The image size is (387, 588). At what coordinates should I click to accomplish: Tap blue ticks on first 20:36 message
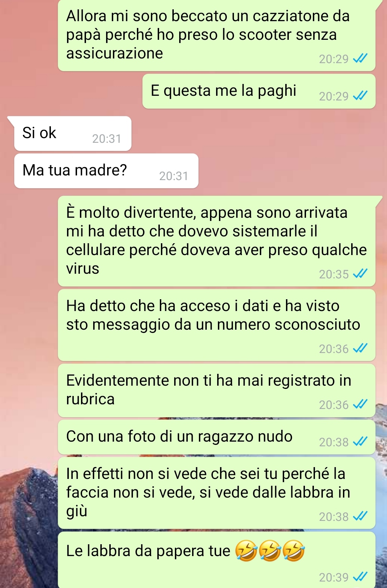click(x=360, y=348)
